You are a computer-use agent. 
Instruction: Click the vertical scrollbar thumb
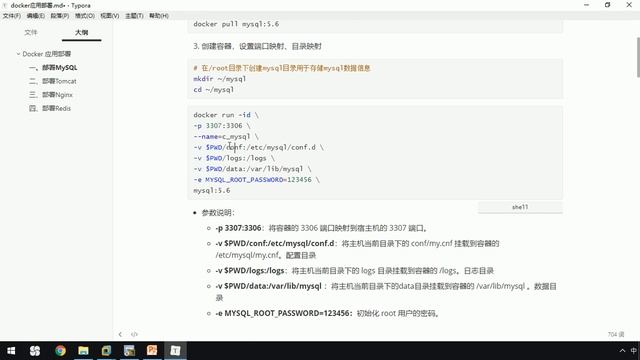click(638, 57)
